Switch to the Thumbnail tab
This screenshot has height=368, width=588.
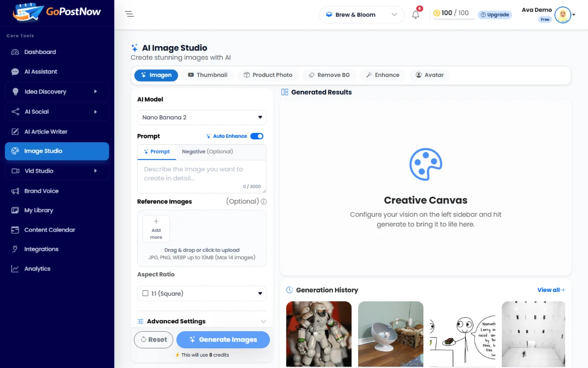click(x=208, y=75)
